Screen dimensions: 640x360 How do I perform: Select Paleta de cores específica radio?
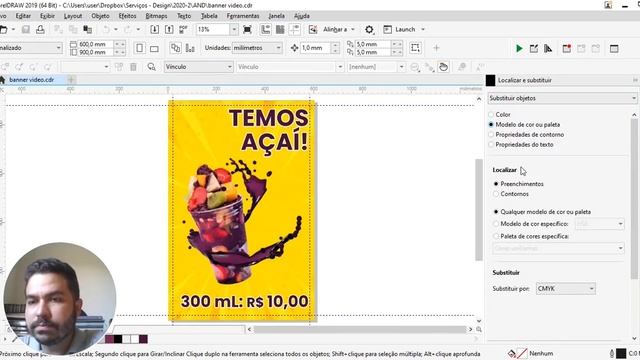[x=496, y=236]
